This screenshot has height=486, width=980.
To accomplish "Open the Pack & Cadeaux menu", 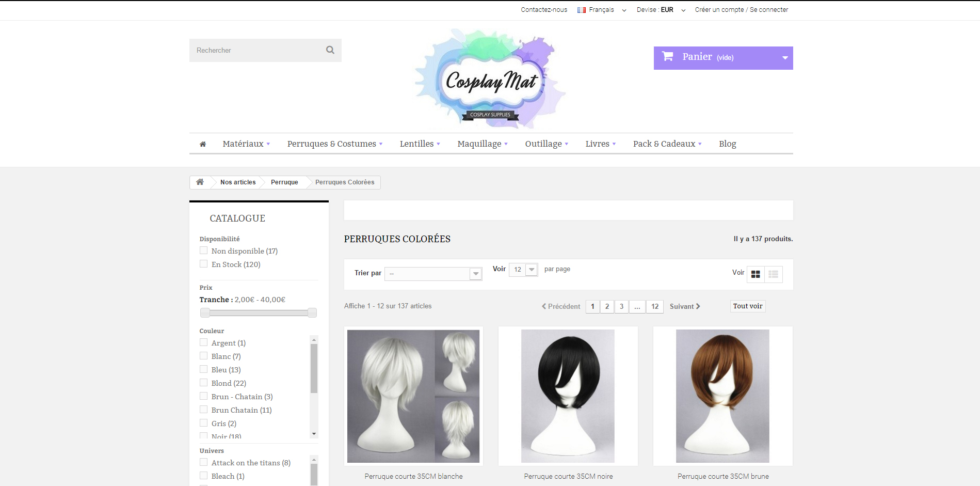I will click(x=667, y=144).
